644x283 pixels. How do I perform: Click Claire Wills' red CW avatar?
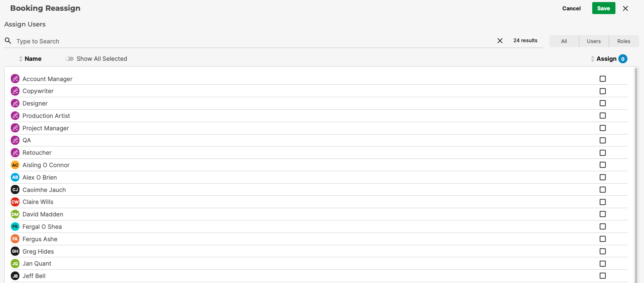click(x=15, y=202)
